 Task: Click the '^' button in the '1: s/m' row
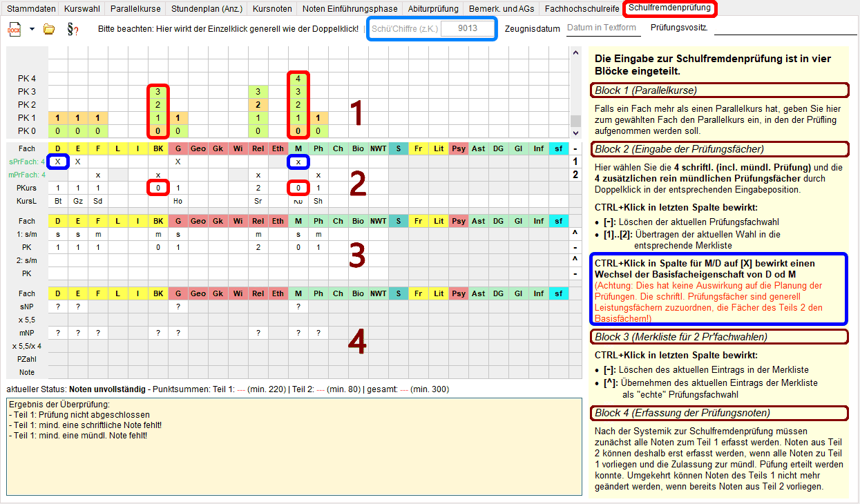pyautogui.click(x=575, y=235)
